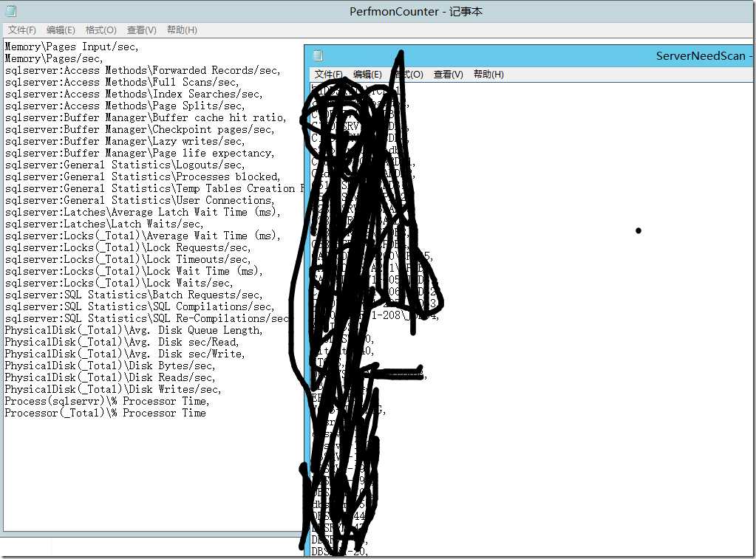The height and width of the screenshot is (559, 756).
Task: Click 'General Statistics\Logouts/sec,' line
Action: point(125,165)
